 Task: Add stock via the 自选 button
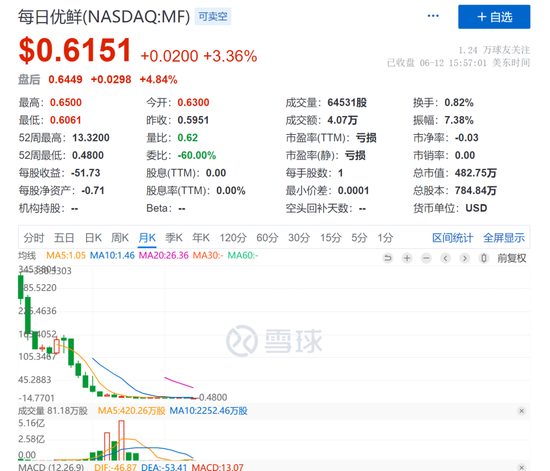coord(494,17)
